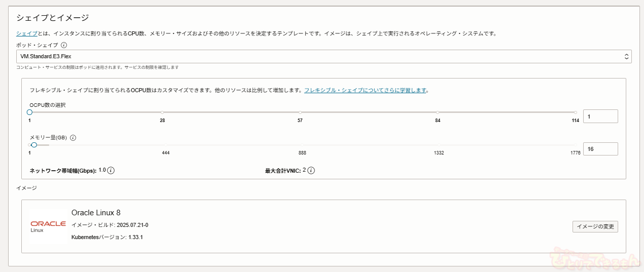Set the OCPU slider to the 114 maximum
644x272 pixels.
[x=576, y=112]
